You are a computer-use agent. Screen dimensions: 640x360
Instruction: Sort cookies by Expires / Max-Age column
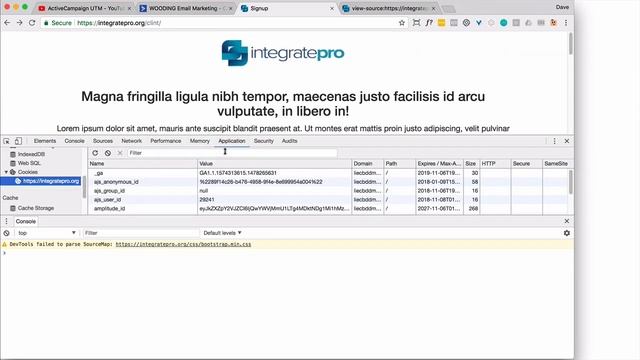[x=439, y=164]
